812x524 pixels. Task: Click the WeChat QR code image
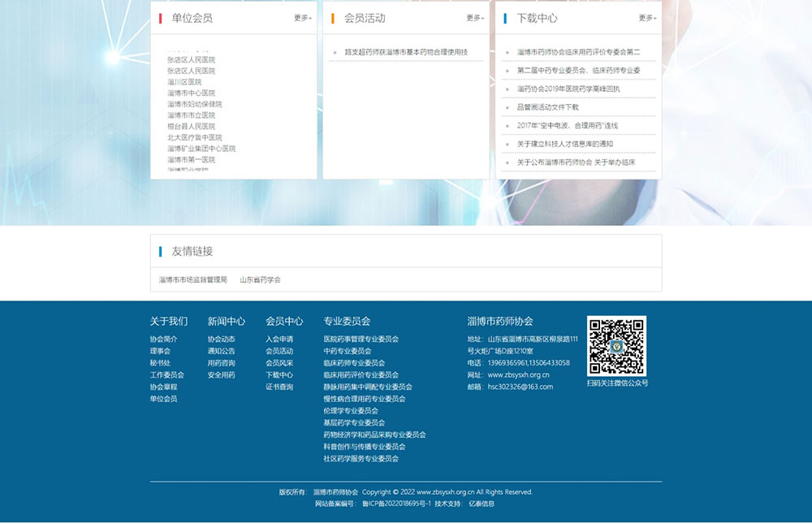click(x=616, y=345)
